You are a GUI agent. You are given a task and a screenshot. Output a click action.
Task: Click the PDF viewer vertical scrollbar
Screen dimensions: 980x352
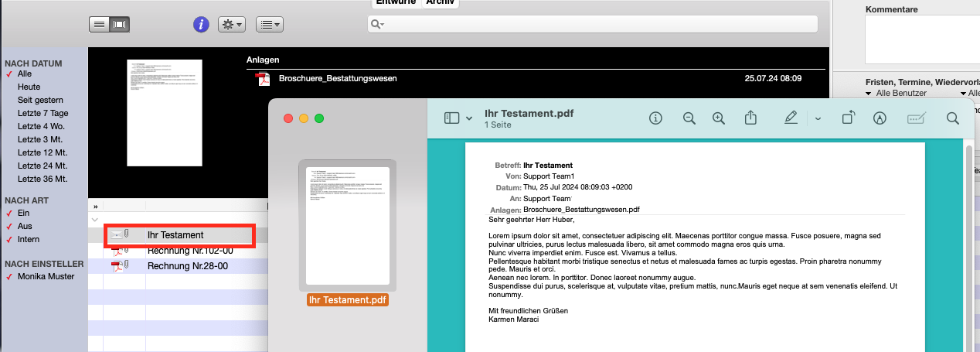[x=969, y=248]
